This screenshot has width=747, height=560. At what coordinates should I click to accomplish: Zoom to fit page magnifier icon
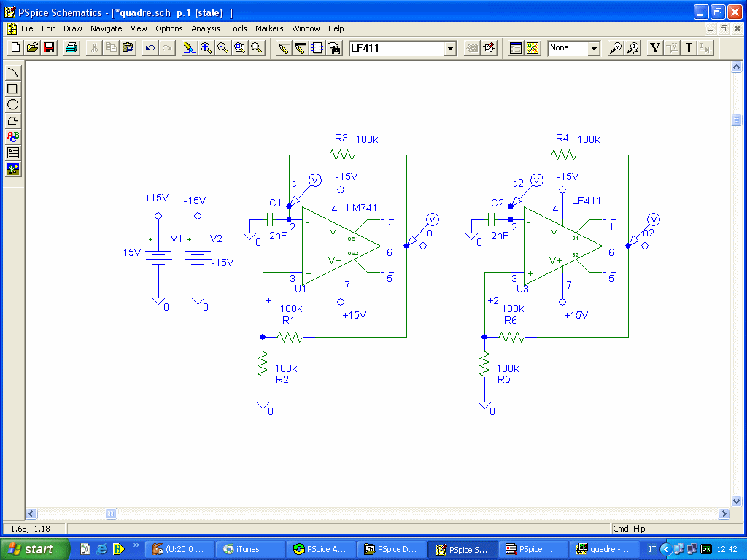click(x=256, y=47)
